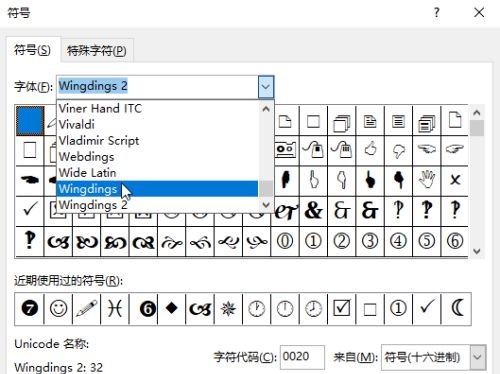Pick recent checked box symbol
The height and width of the screenshot is (374, 500).
(342, 309)
